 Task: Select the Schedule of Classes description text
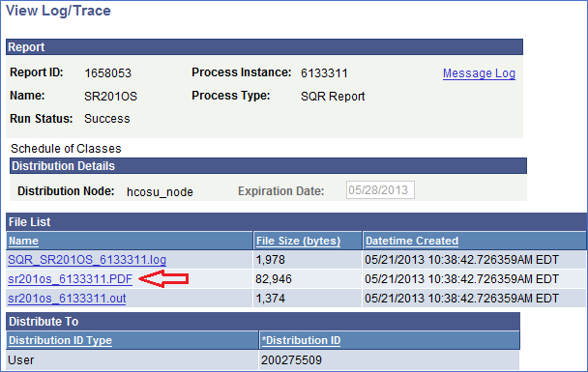[x=66, y=149]
